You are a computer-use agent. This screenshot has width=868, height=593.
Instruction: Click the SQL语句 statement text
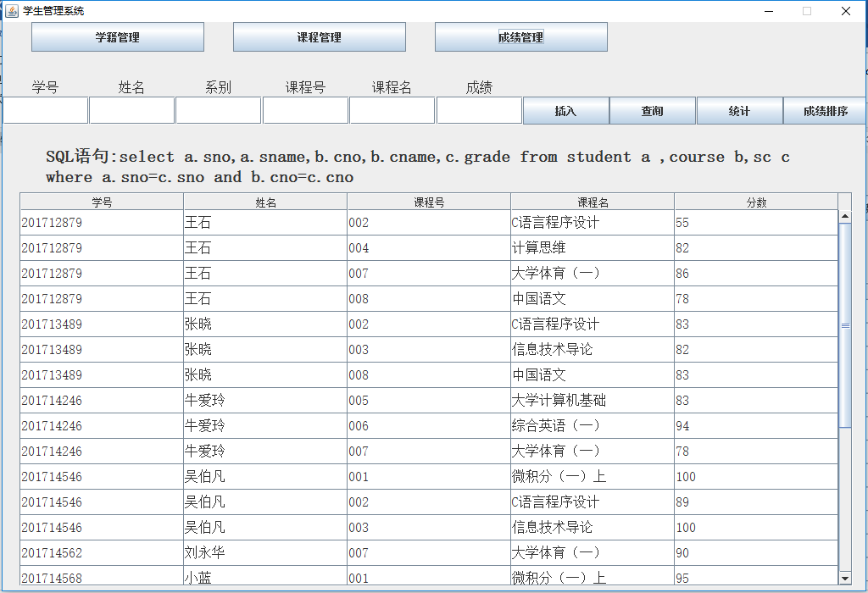418,167
